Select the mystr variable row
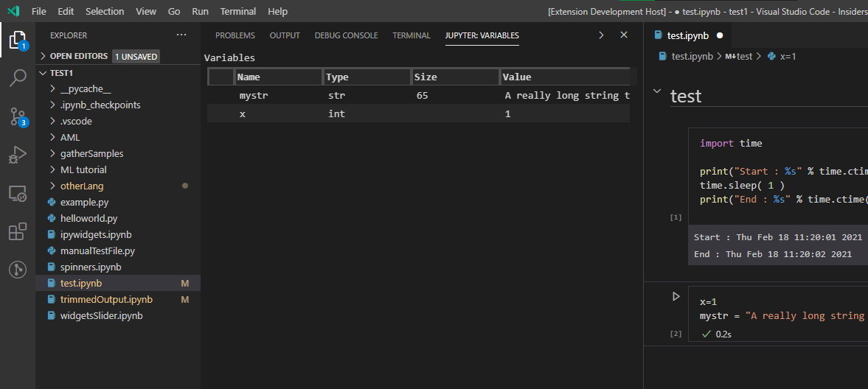The image size is (868, 389). coord(418,95)
